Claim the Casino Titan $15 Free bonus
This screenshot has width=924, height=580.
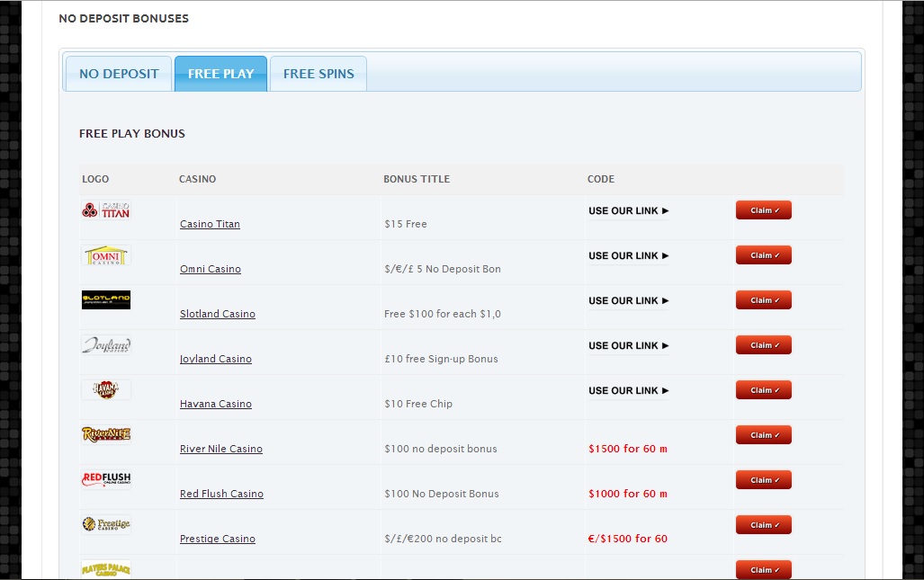(x=764, y=210)
